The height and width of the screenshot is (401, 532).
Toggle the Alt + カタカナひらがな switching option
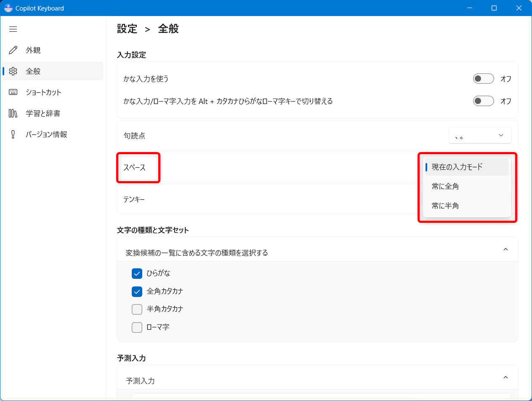[483, 101]
